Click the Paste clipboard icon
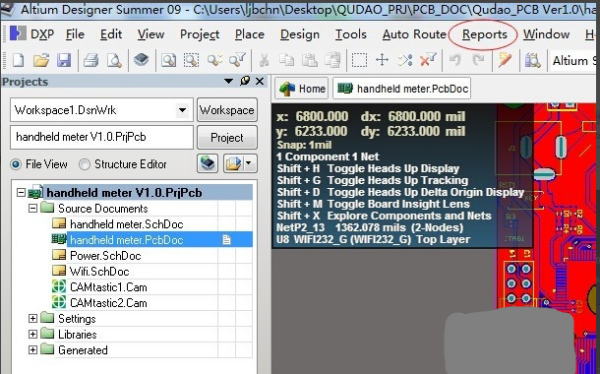 [x=310, y=60]
